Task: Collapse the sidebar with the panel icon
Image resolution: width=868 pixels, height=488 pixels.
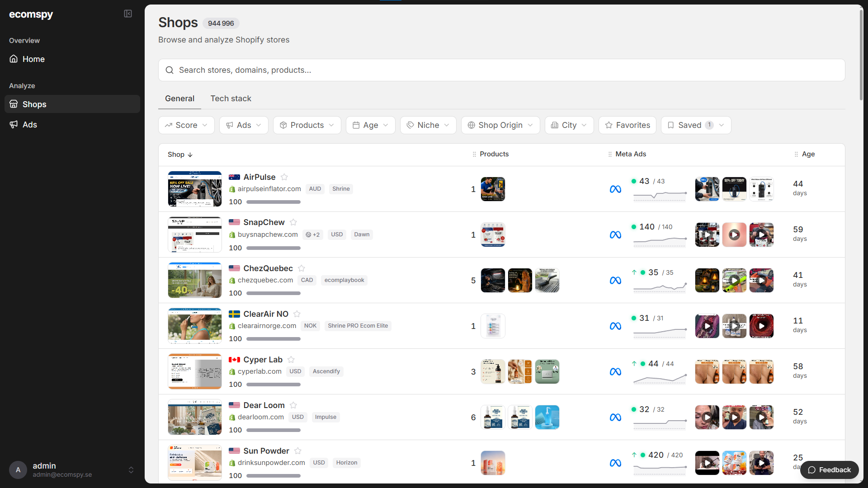Action: tap(128, 14)
